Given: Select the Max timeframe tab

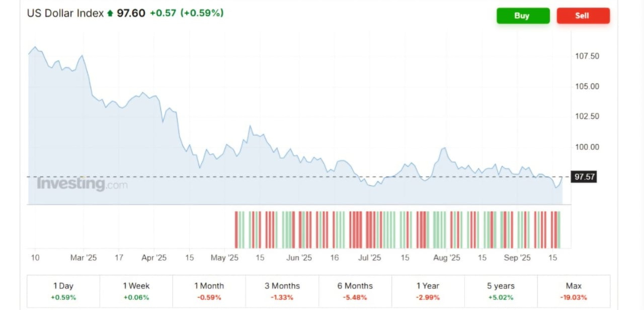Looking at the screenshot, I should pos(574,291).
